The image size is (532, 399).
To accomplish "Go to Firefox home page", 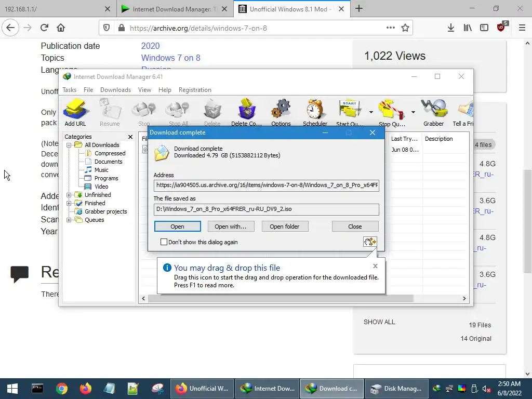I will click(x=61, y=28).
